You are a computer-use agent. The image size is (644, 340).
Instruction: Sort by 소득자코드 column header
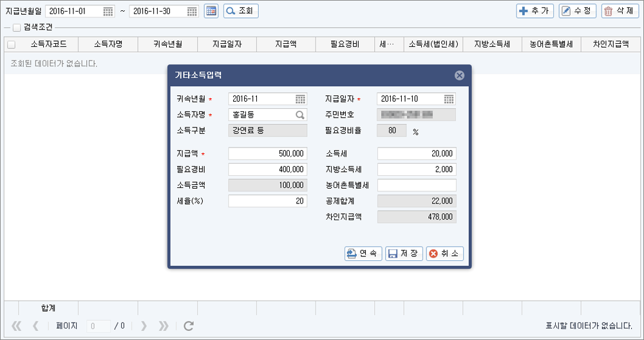[48, 44]
